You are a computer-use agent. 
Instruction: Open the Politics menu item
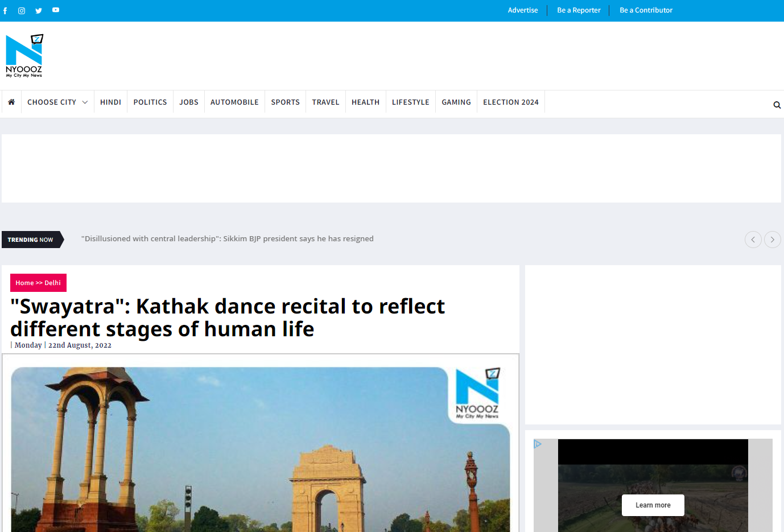pyautogui.click(x=150, y=102)
